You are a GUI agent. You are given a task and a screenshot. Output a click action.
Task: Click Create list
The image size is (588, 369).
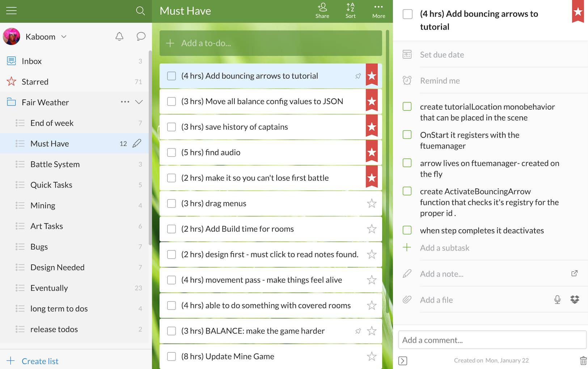[40, 361]
